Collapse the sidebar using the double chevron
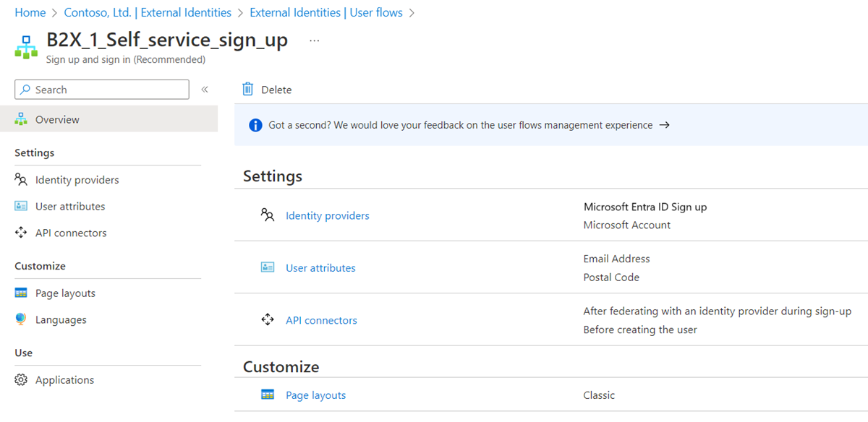Screen dimensions: 868x422 tap(205, 89)
